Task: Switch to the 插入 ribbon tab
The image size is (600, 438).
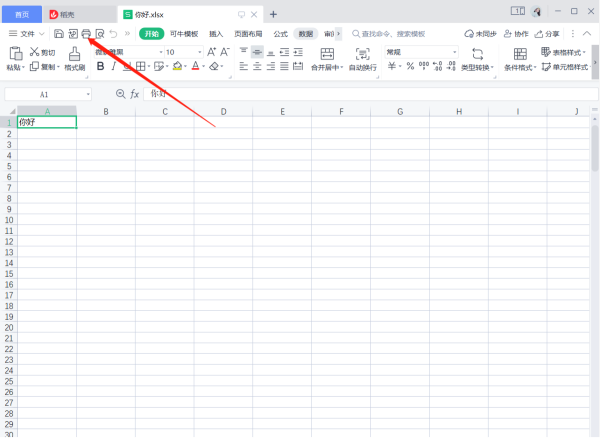Action: click(216, 34)
